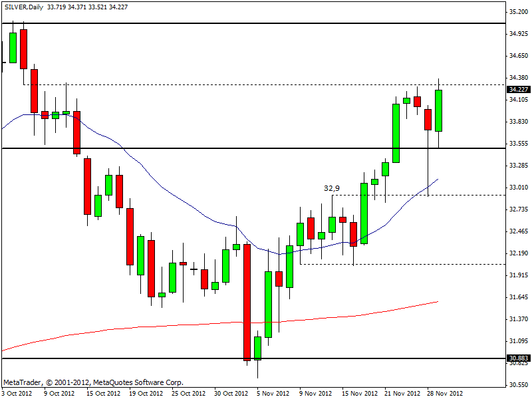The width and height of the screenshot is (532, 399).
Task: Select the red moving average line
Action: point(166,325)
